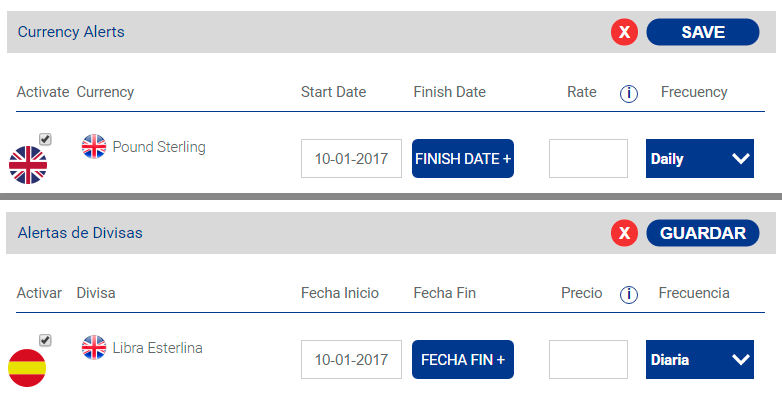Click the Start Date field showing 10-01-2017
The image size is (782, 396).
coord(351,159)
